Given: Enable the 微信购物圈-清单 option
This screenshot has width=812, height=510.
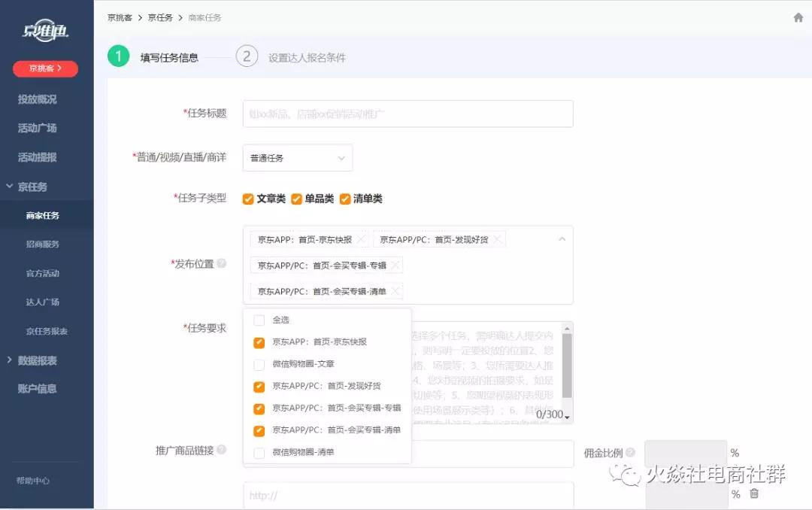Looking at the screenshot, I should (x=259, y=453).
